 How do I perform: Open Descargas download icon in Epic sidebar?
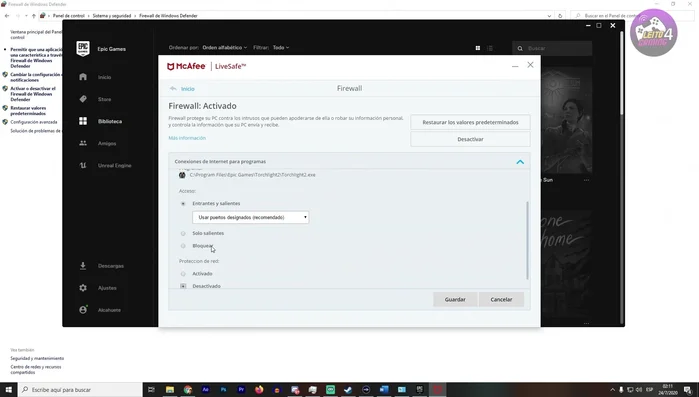[x=83, y=266]
